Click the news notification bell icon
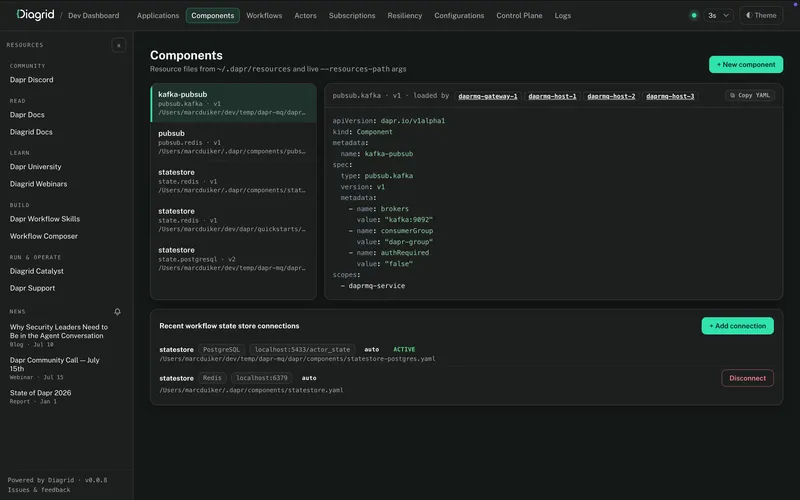Screen dimensions: 800x500 click(117, 311)
